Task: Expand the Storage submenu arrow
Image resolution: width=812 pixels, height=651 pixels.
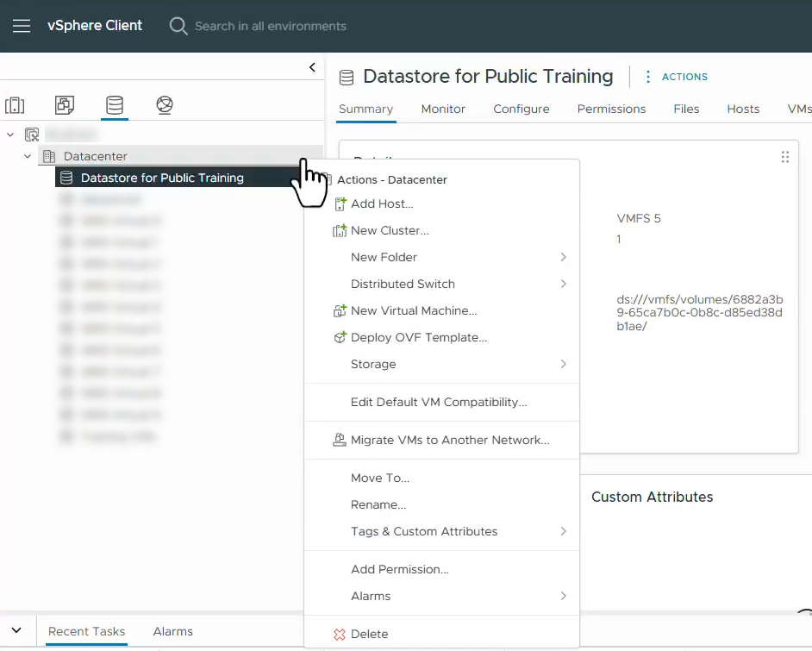Action: [x=564, y=364]
